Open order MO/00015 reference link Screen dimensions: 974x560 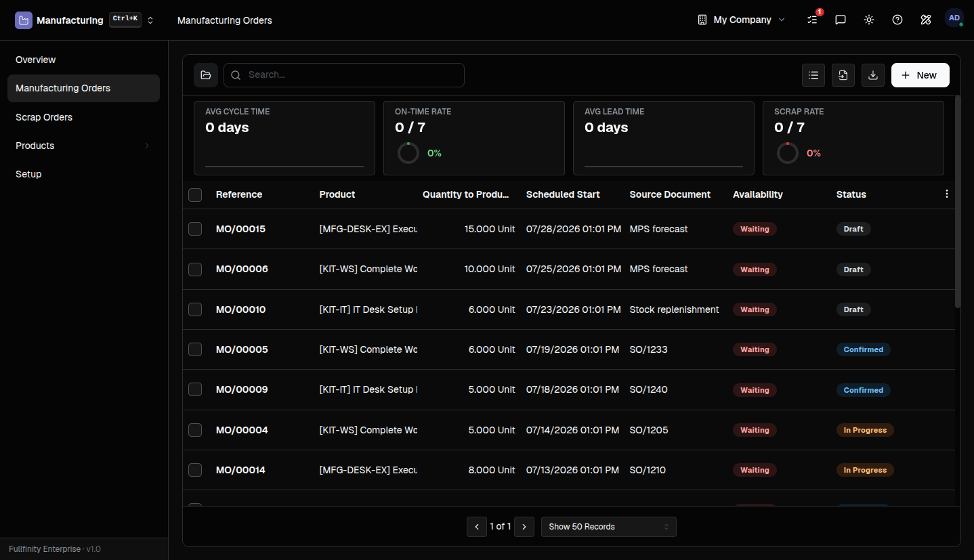coord(240,229)
